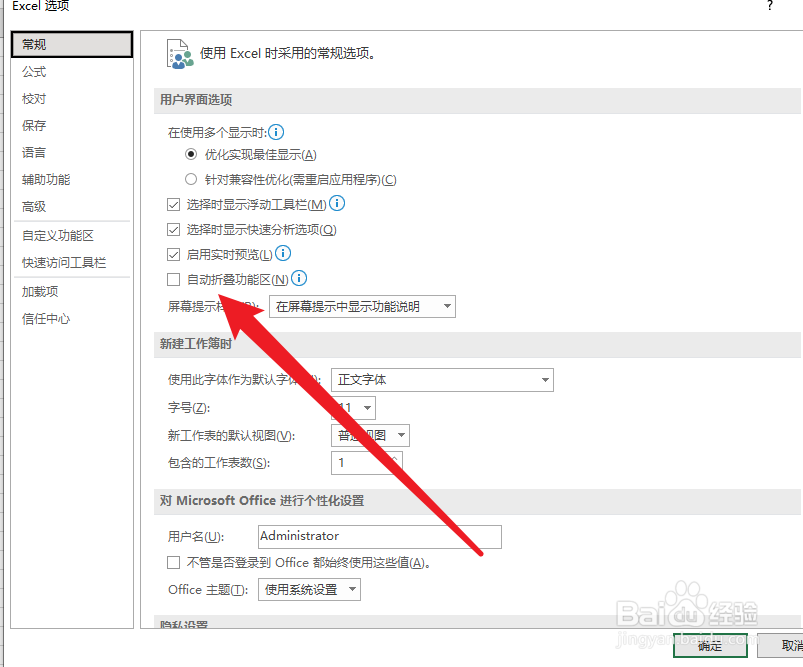Viewport: 803px width, 667px height.
Task: Enable 自动折叠功能区 checkbox
Action: pos(174,279)
